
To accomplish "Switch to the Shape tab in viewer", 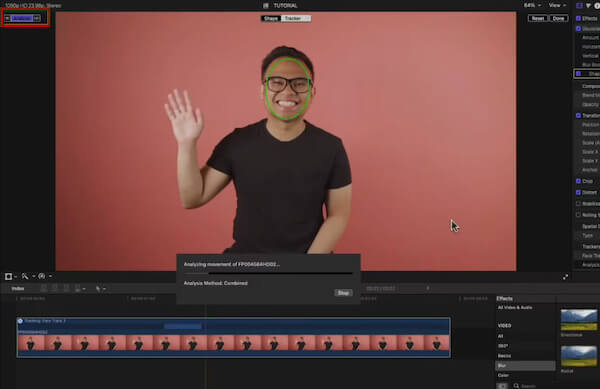I will pos(271,18).
